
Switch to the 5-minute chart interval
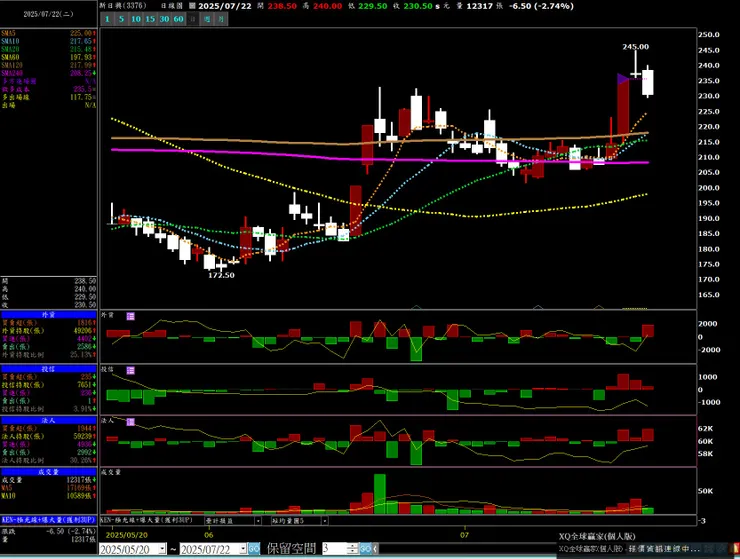[121, 19]
